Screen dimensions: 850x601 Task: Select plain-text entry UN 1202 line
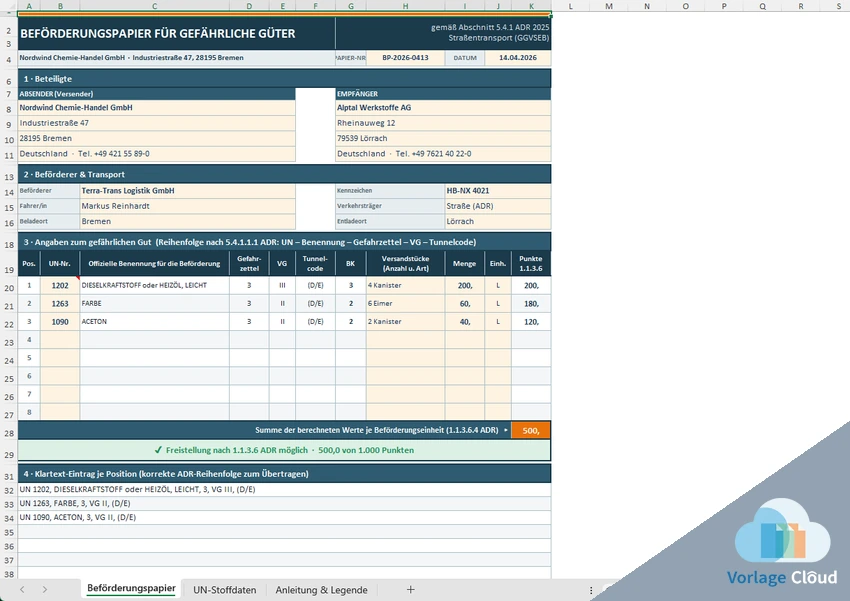point(284,489)
